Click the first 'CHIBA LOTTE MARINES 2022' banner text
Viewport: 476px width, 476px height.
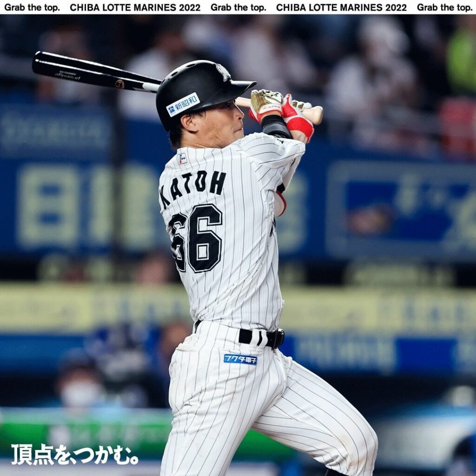135,7
